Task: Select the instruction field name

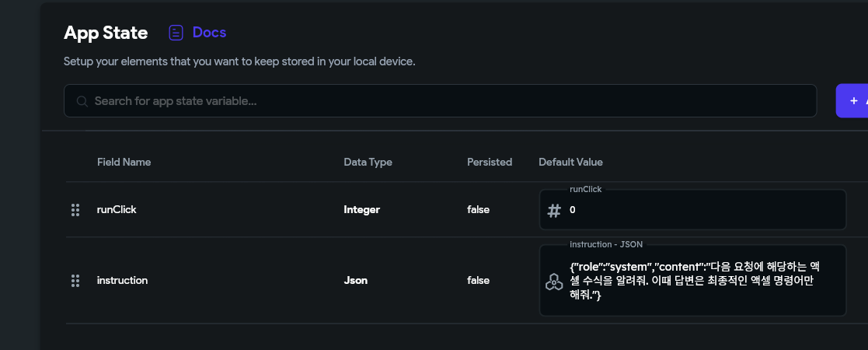Action: (x=122, y=281)
